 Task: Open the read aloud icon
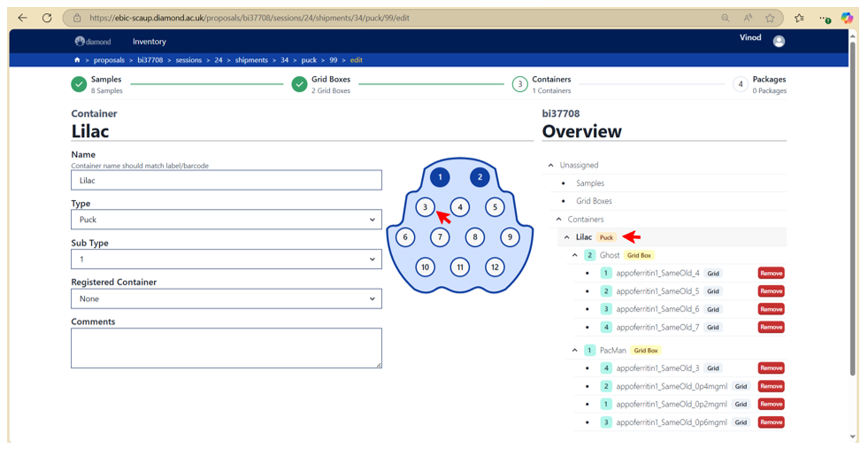tap(748, 18)
